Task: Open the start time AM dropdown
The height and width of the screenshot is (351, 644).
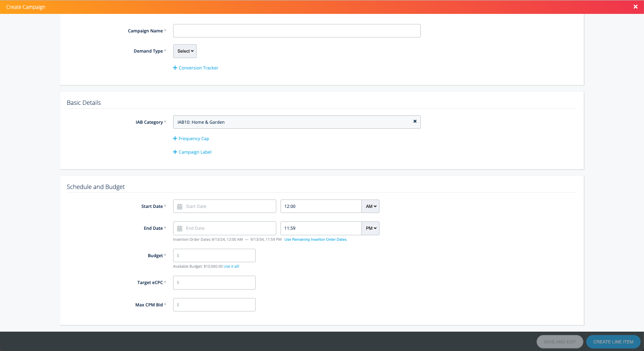Action: [x=371, y=207]
